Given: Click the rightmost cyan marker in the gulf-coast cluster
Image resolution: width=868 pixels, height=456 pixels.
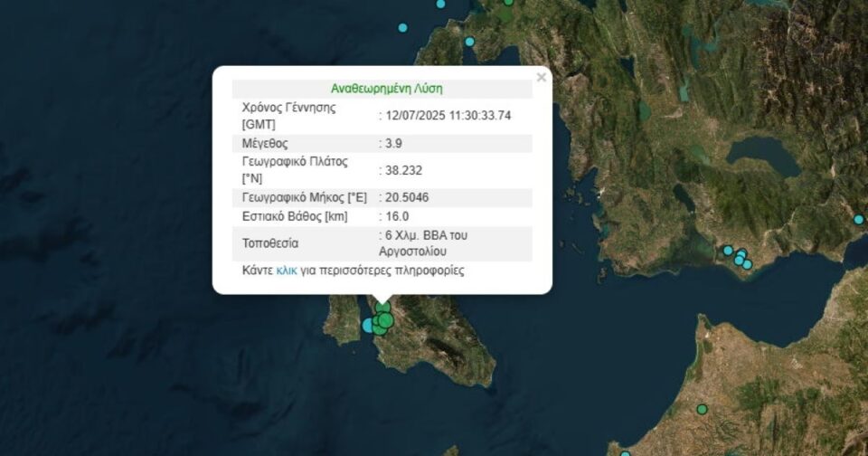Looking at the screenshot, I should (x=747, y=264).
